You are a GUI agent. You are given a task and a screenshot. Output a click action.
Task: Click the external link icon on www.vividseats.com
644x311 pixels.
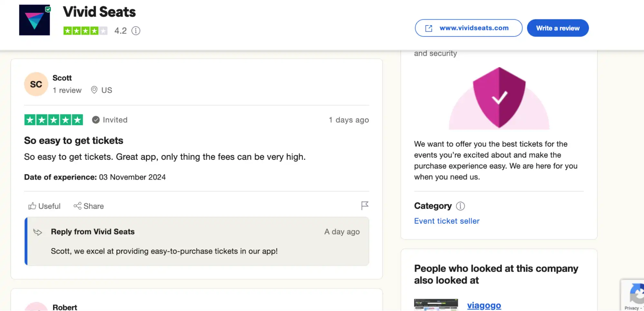click(428, 28)
